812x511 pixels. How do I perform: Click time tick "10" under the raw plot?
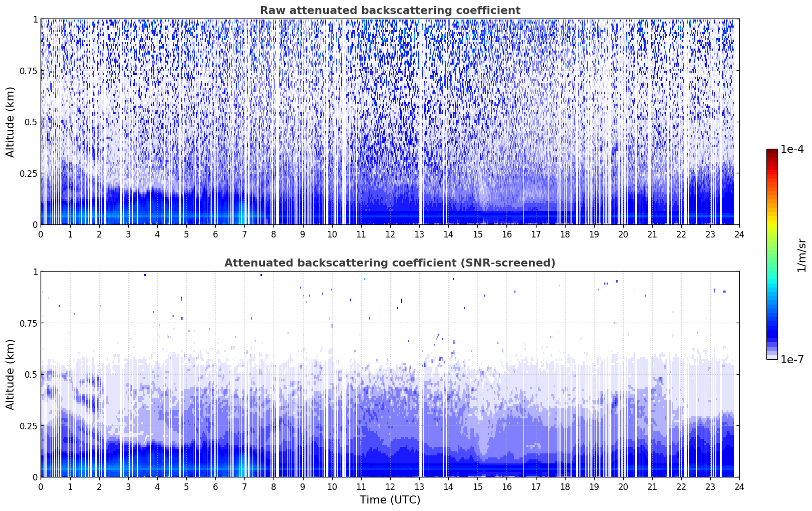point(332,234)
